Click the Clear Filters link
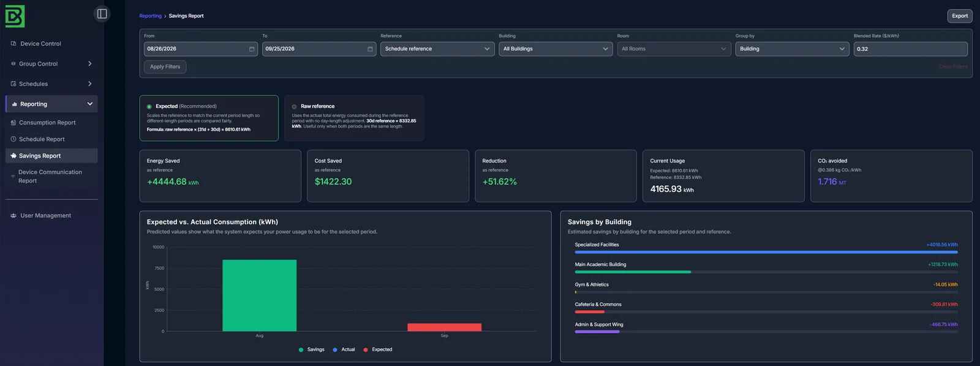Viewport: 980px width, 366px height. (953, 67)
